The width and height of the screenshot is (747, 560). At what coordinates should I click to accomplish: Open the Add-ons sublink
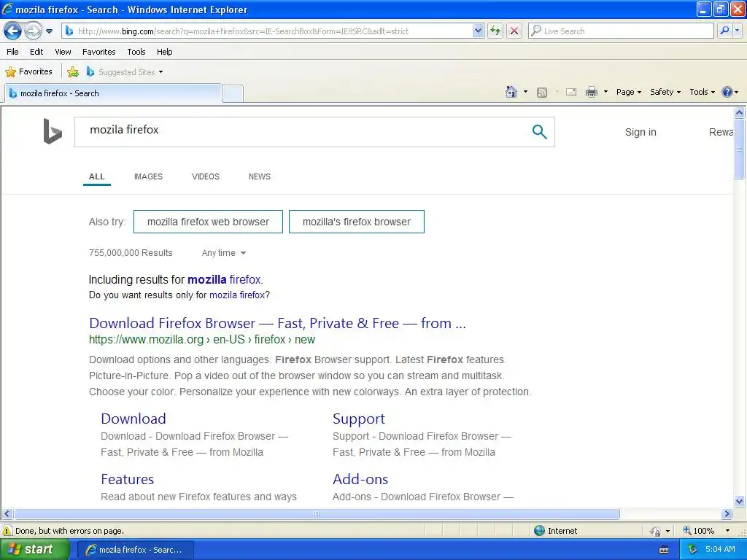(x=360, y=479)
